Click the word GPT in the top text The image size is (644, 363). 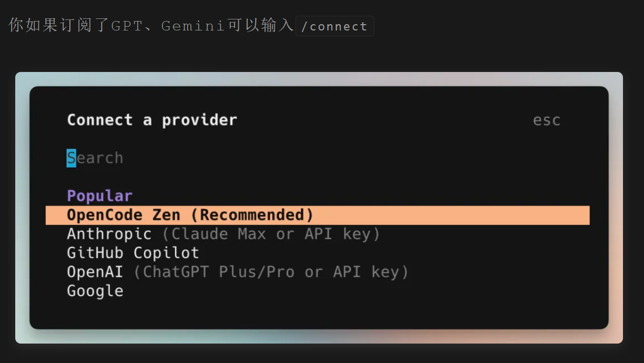tap(127, 26)
